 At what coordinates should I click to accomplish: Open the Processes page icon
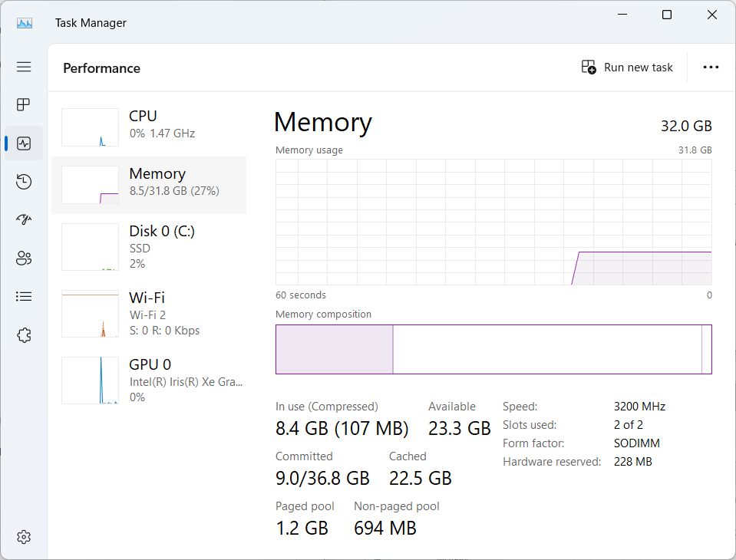(x=24, y=104)
